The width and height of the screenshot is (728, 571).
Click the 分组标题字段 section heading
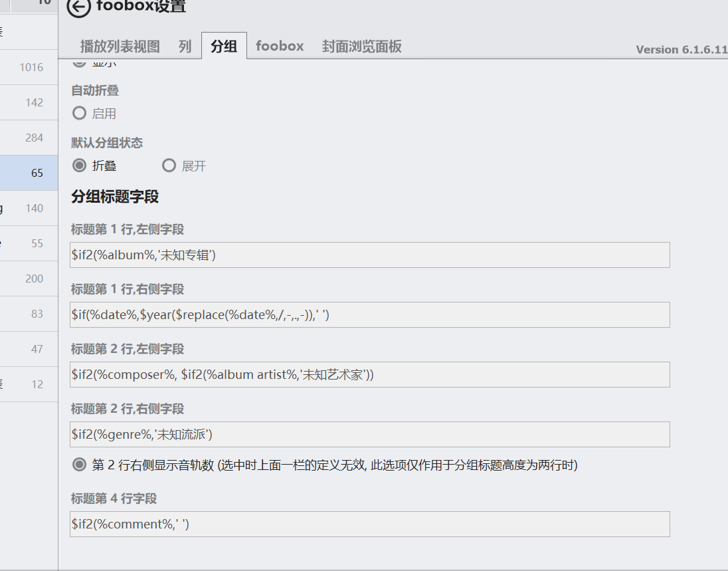115,197
